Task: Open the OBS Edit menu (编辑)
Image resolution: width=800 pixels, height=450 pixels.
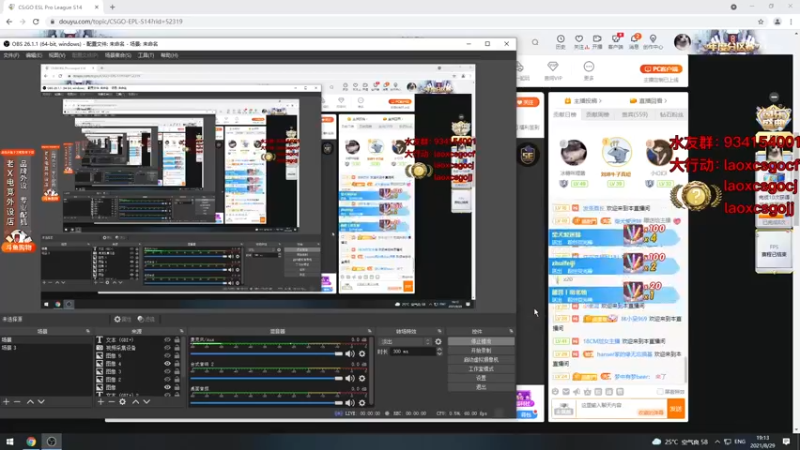Action: coord(34,55)
